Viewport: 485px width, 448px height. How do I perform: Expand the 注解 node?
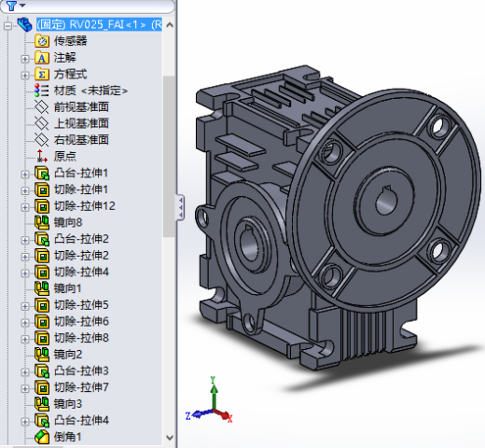pyautogui.click(x=25, y=59)
